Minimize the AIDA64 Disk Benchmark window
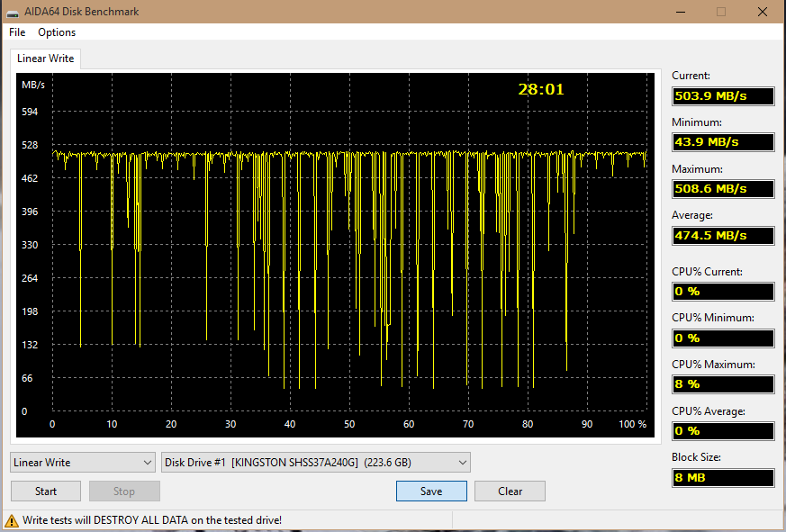Screen dimensions: 786x532 tap(680, 12)
